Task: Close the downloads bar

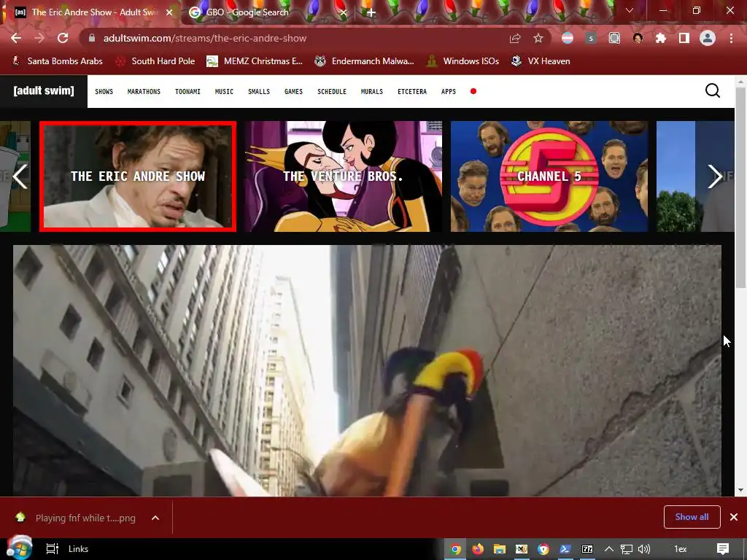Action: [x=734, y=517]
